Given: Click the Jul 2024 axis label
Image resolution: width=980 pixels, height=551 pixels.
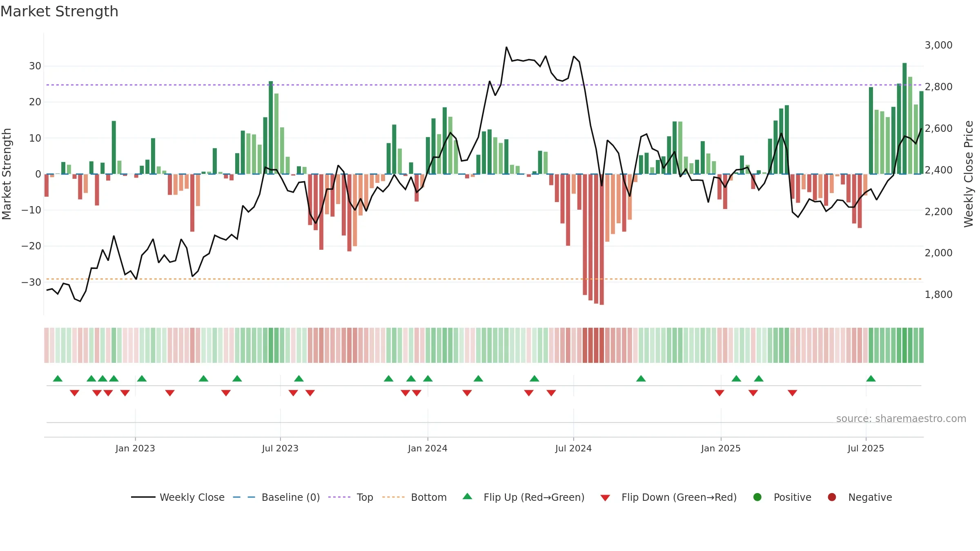Looking at the screenshot, I should pyautogui.click(x=573, y=448).
